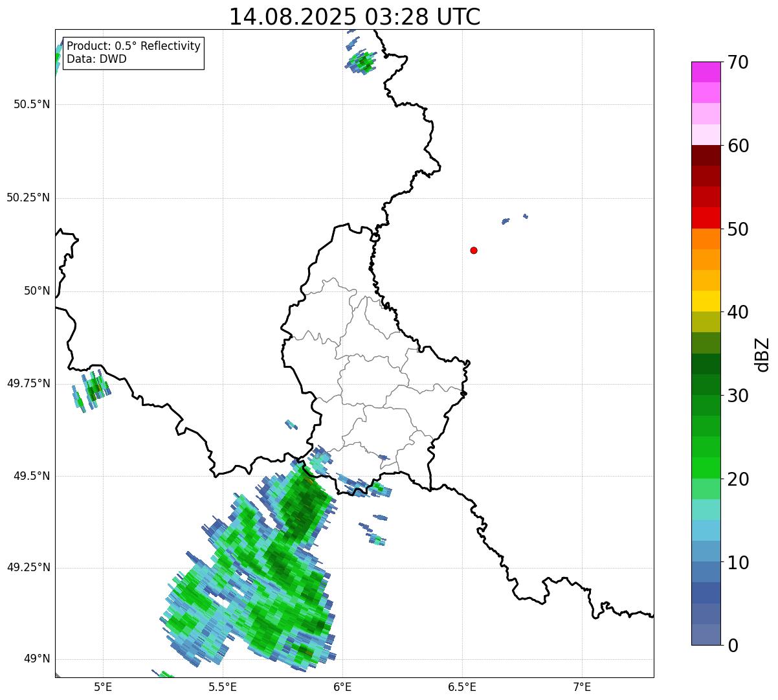
Task: Click latitude label '49.25°N'
Action: (28, 567)
